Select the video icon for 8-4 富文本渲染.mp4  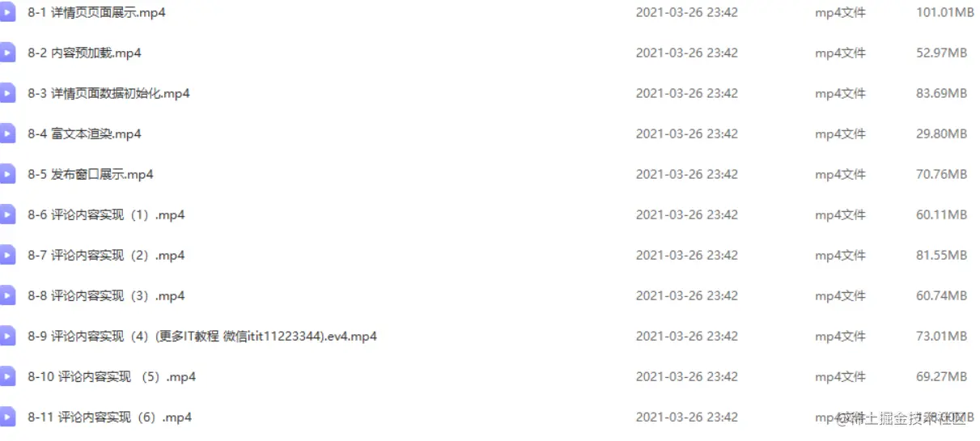7,134
